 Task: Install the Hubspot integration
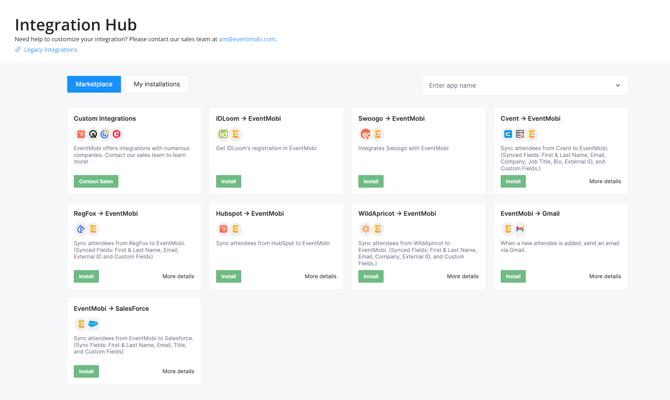pos(228,276)
